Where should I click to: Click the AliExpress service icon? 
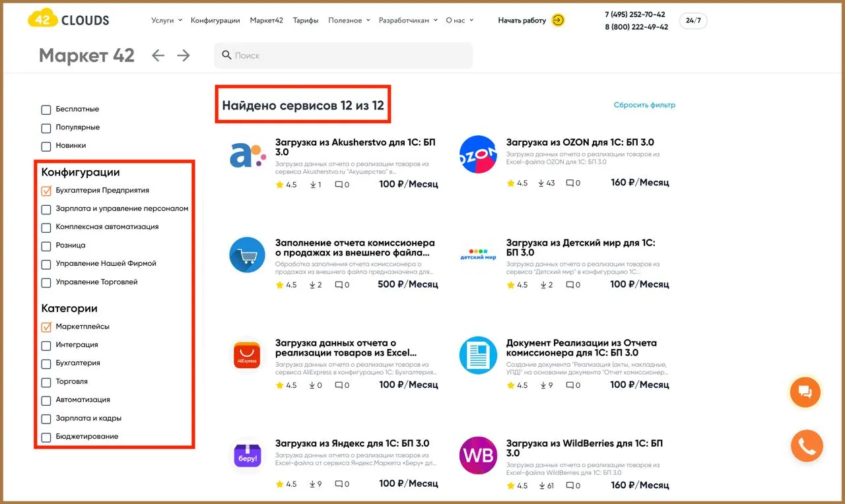tap(247, 356)
